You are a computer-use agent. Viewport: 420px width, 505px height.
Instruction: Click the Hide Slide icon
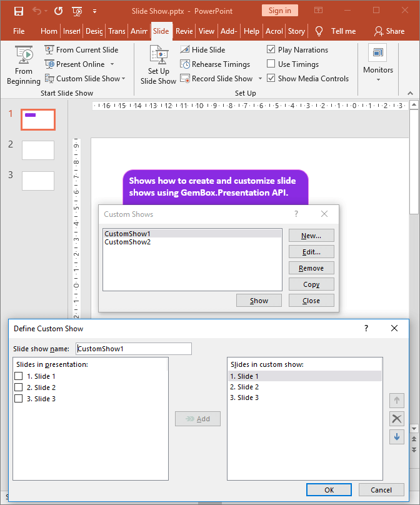click(x=186, y=50)
